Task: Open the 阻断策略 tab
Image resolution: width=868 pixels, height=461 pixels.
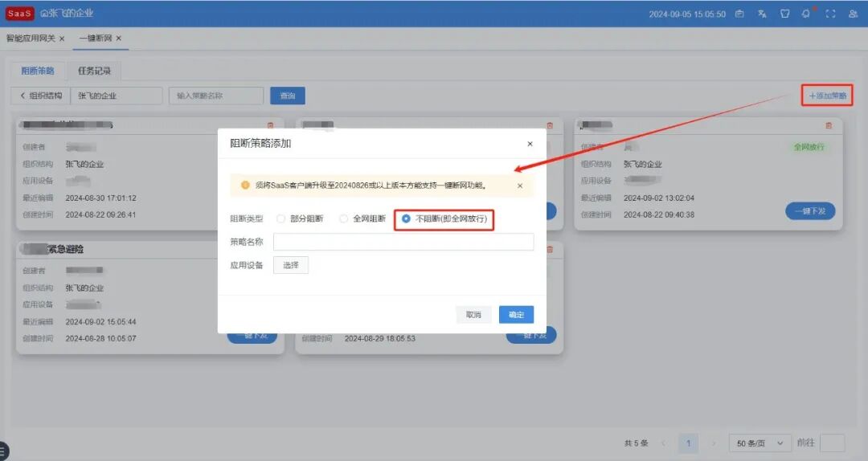Action: pos(38,71)
